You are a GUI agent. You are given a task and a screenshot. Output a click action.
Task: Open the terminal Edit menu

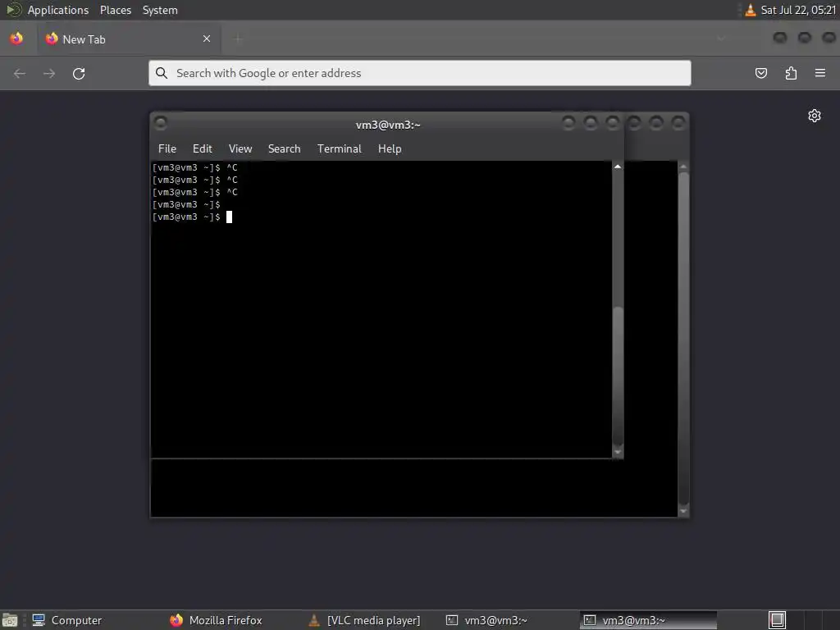pos(202,149)
